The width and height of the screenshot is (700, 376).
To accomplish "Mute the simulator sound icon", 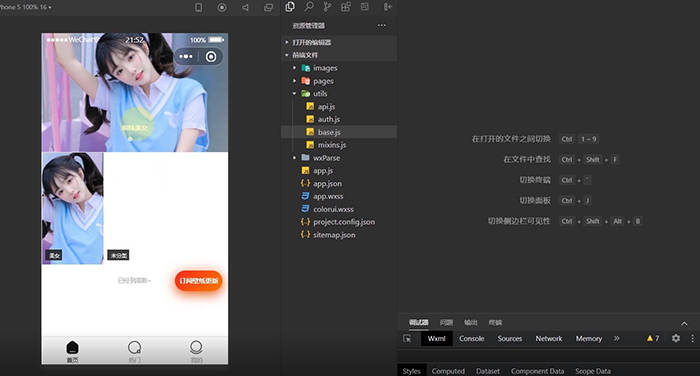I will pyautogui.click(x=245, y=8).
